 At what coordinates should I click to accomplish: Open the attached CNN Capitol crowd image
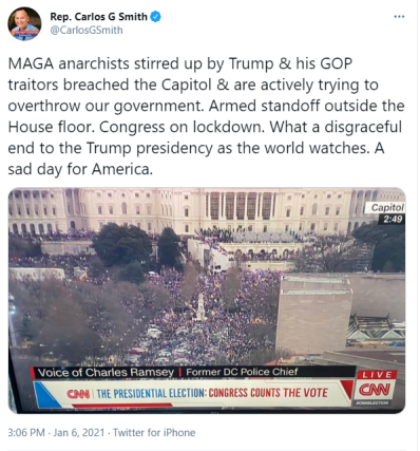[207, 300]
